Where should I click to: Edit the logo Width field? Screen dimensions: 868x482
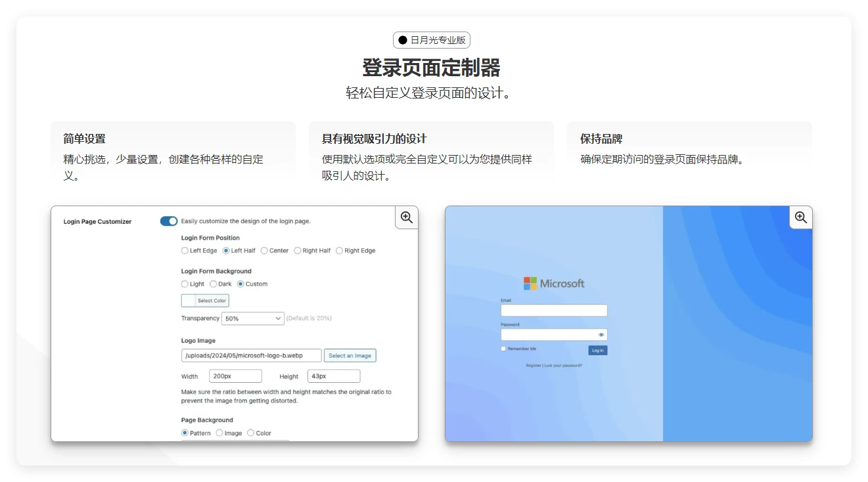point(235,376)
